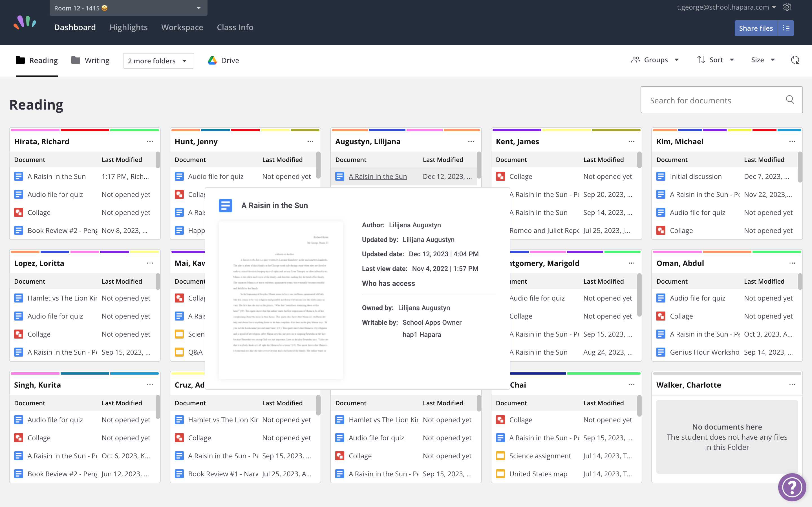Open the Highlights section

[x=129, y=27]
